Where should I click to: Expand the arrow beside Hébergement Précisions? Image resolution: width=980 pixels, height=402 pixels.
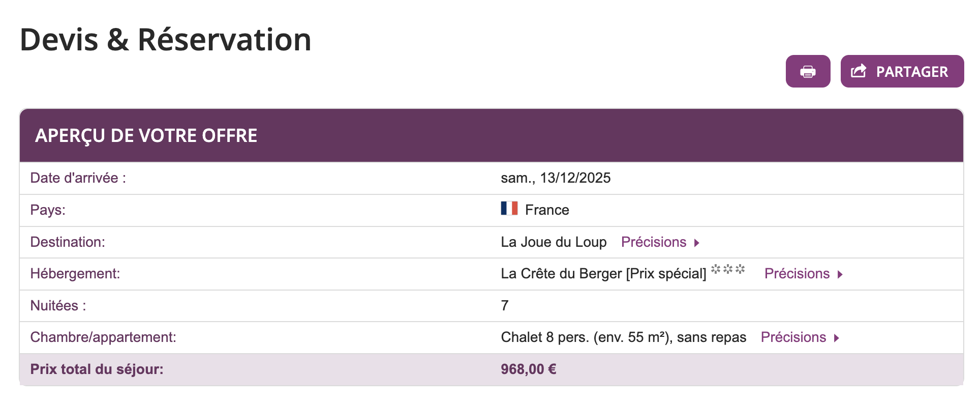click(x=840, y=274)
